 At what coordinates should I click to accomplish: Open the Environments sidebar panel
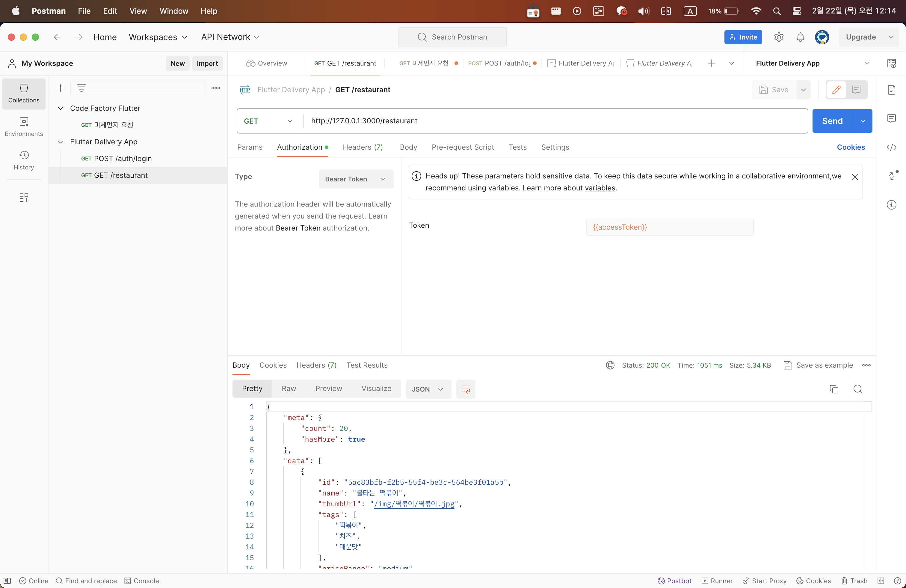pyautogui.click(x=24, y=127)
